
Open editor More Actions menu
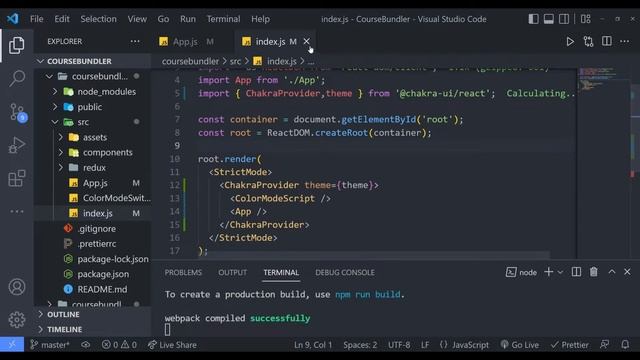coord(624,41)
